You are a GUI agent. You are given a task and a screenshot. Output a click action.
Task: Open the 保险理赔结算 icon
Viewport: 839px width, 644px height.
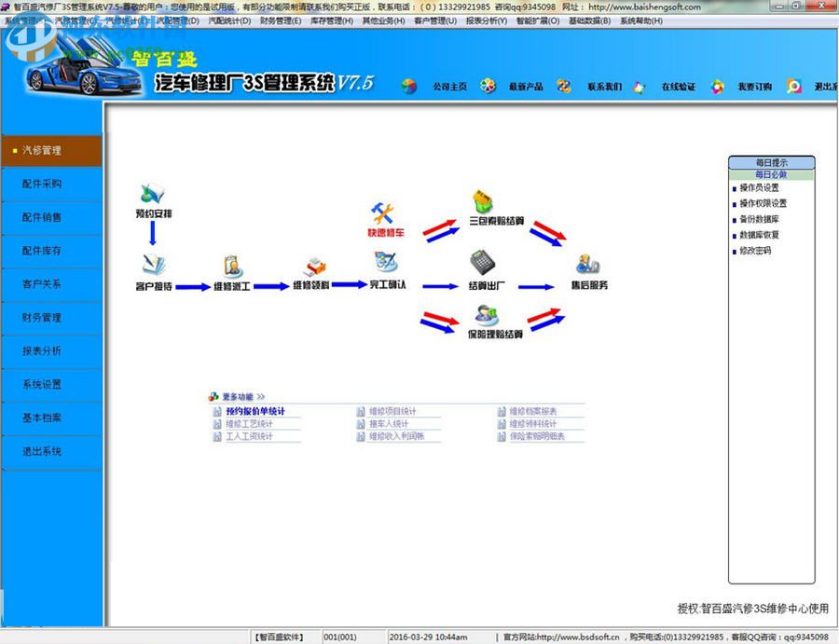coord(487,316)
